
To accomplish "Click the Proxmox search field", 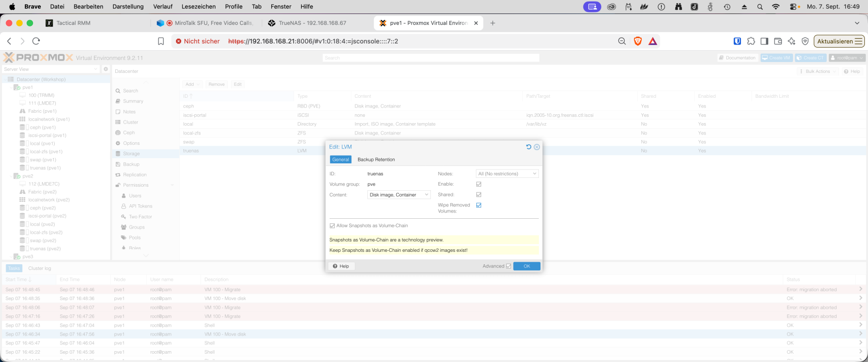I will [x=431, y=58].
